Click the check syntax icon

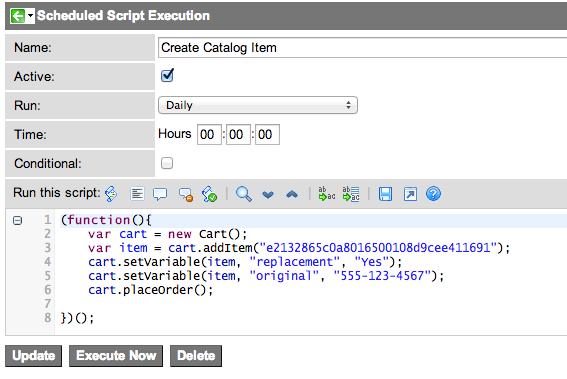tap(209, 194)
